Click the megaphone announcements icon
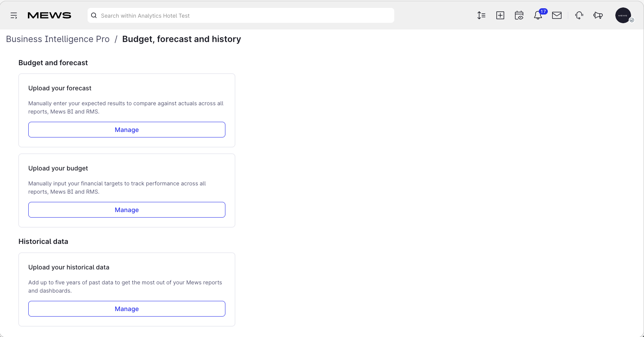 click(598, 15)
